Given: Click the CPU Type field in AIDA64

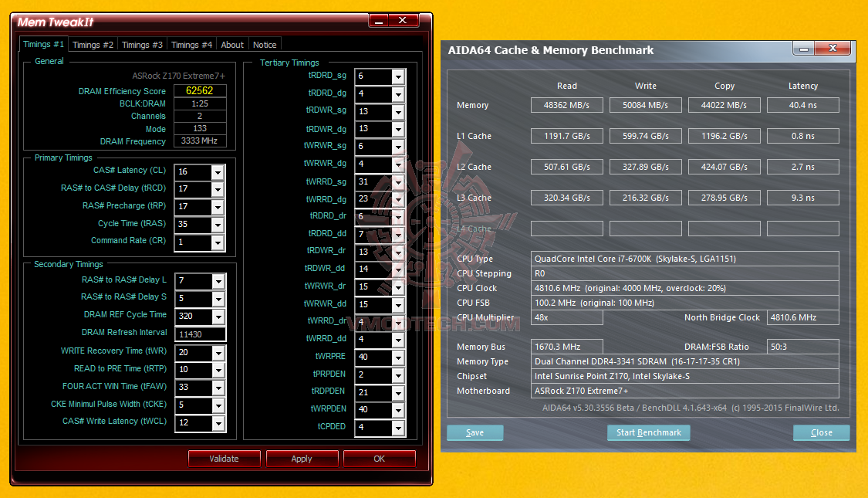Looking at the screenshot, I should 685,259.
